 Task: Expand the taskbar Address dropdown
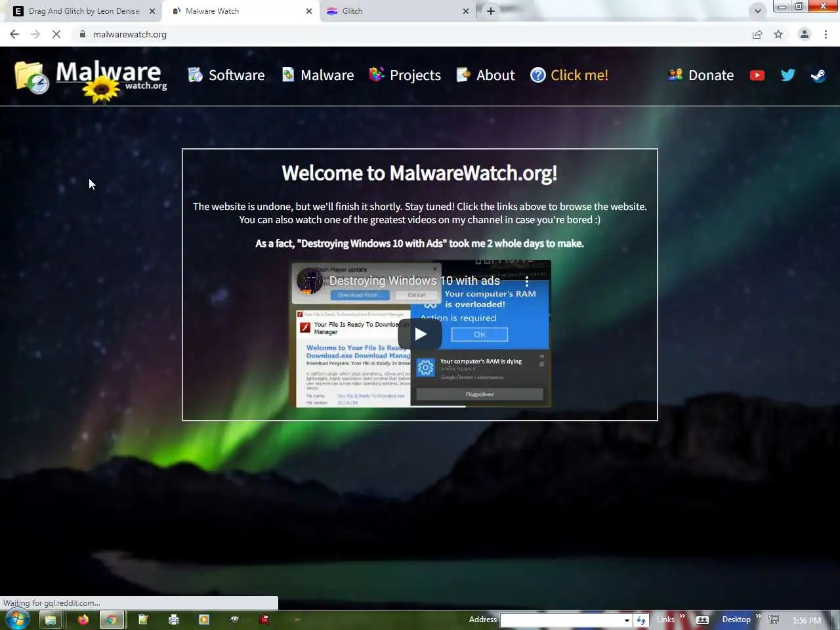click(627, 620)
